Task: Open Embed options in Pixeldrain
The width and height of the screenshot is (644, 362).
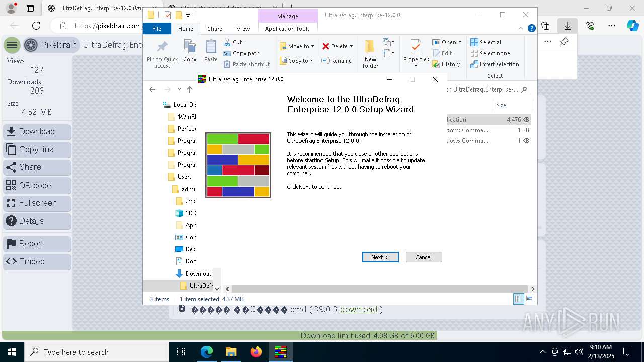Action: (x=37, y=262)
